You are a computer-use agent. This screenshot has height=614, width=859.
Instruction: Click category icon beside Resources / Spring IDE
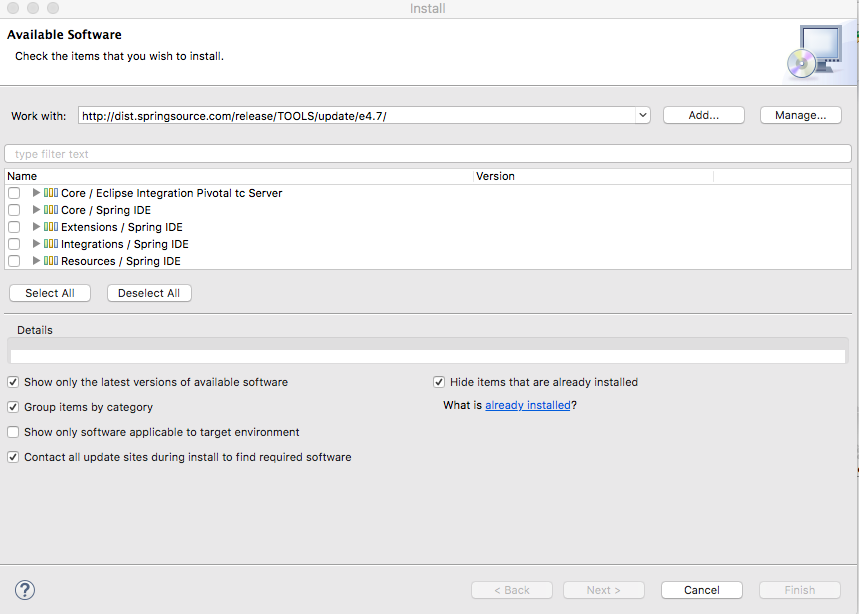(x=51, y=261)
